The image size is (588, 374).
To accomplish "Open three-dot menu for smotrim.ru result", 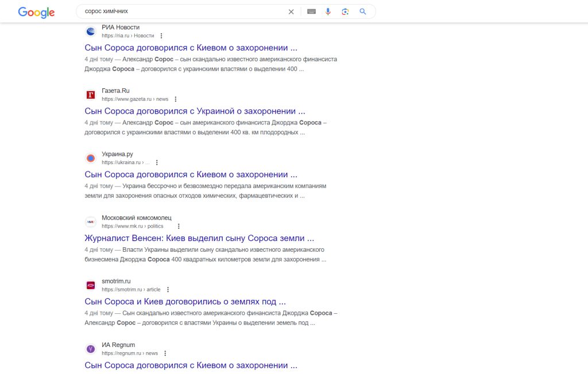I will [168, 290].
